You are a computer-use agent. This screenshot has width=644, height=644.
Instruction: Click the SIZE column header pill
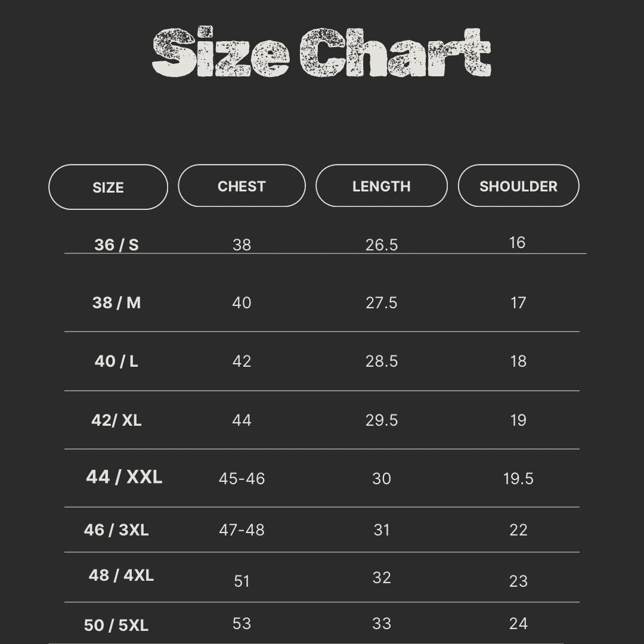pos(108,187)
